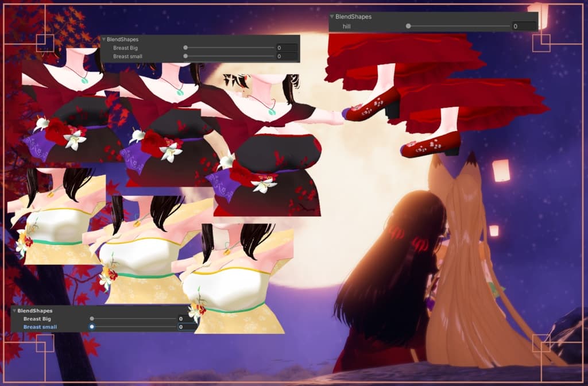Select Breast Big label below yellow dress previews
Viewport: 588px width, 386px height.
point(37,318)
